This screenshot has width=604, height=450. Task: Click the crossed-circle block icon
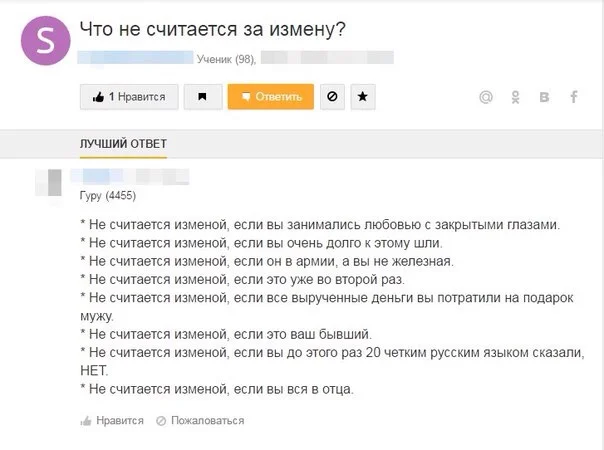[333, 96]
